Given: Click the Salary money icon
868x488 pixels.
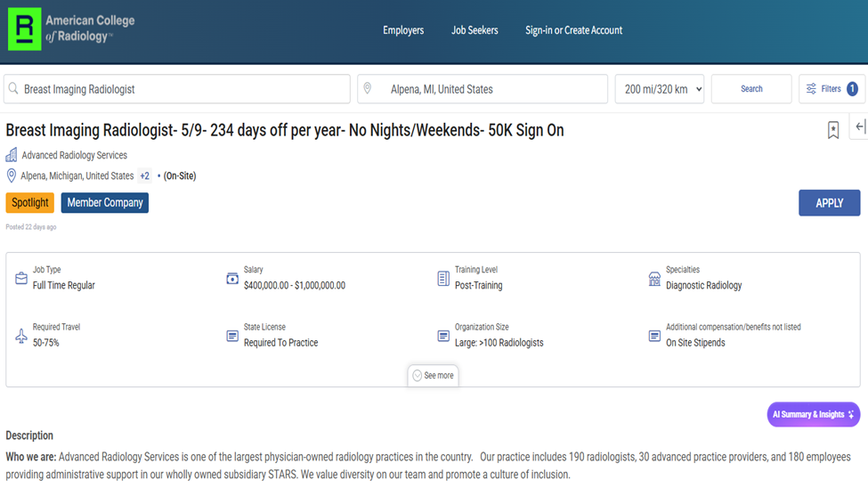Looking at the screenshot, I should click(232, 279).
